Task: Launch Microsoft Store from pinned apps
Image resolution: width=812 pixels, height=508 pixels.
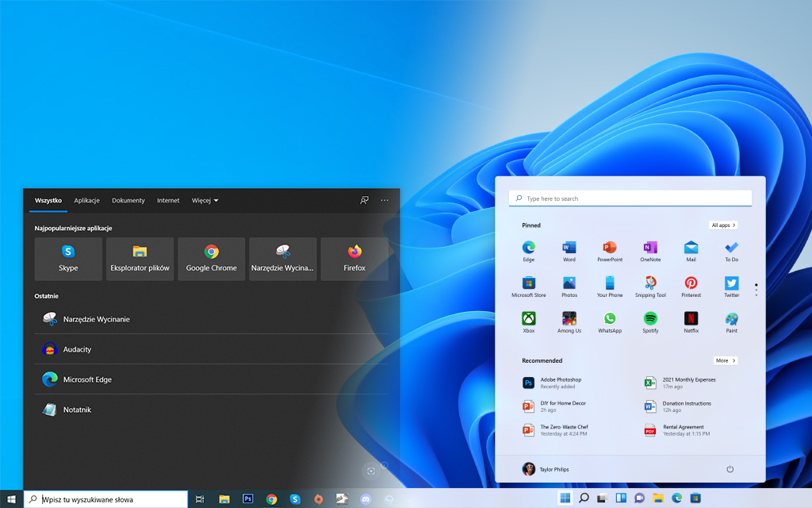Action: (x=528, y=283)
